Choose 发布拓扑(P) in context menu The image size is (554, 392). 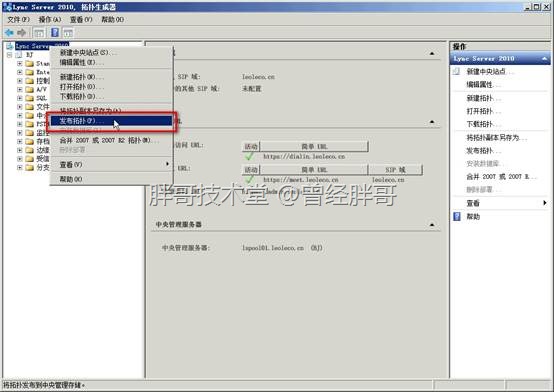(x=111, y=121)
